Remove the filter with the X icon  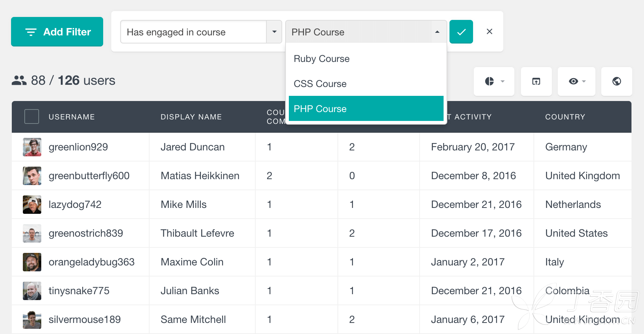click(489, 32)
